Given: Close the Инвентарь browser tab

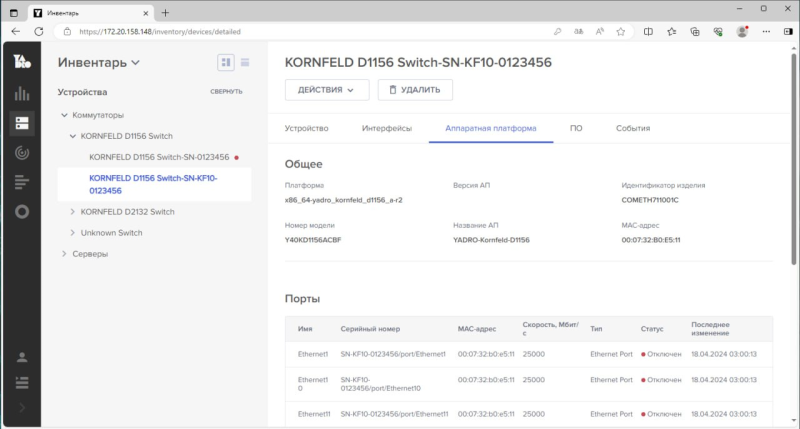Looking at the screenshot, I should tap(145, 13).
